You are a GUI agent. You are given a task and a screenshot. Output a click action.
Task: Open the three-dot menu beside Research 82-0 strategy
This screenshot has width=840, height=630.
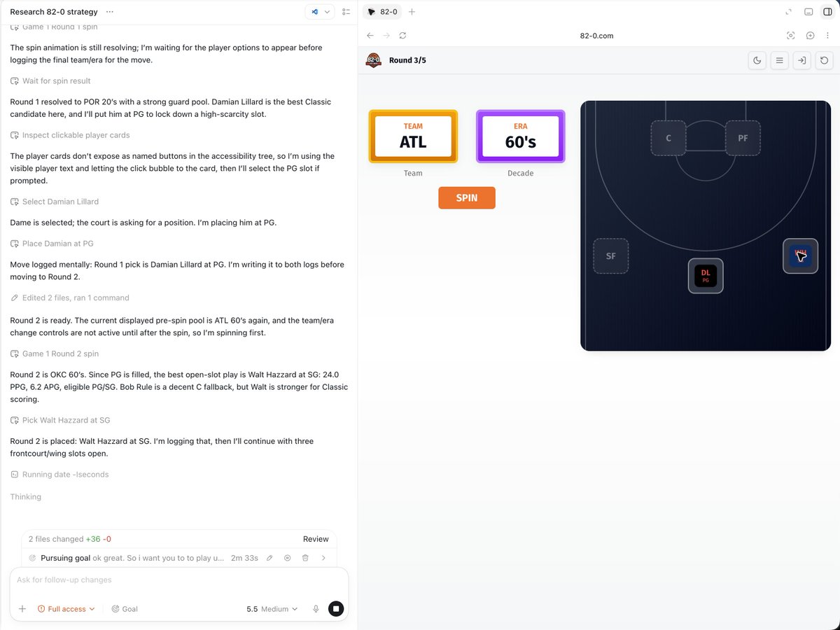[109, 12]
